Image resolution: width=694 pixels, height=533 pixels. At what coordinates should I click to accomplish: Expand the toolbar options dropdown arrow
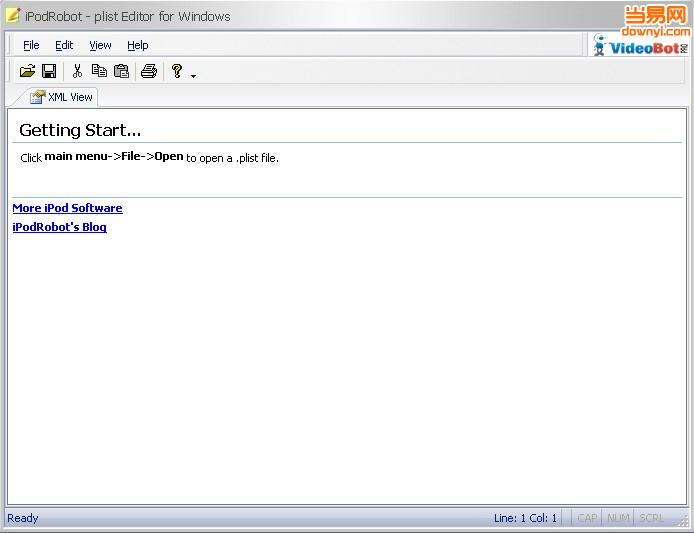[193, 76]
